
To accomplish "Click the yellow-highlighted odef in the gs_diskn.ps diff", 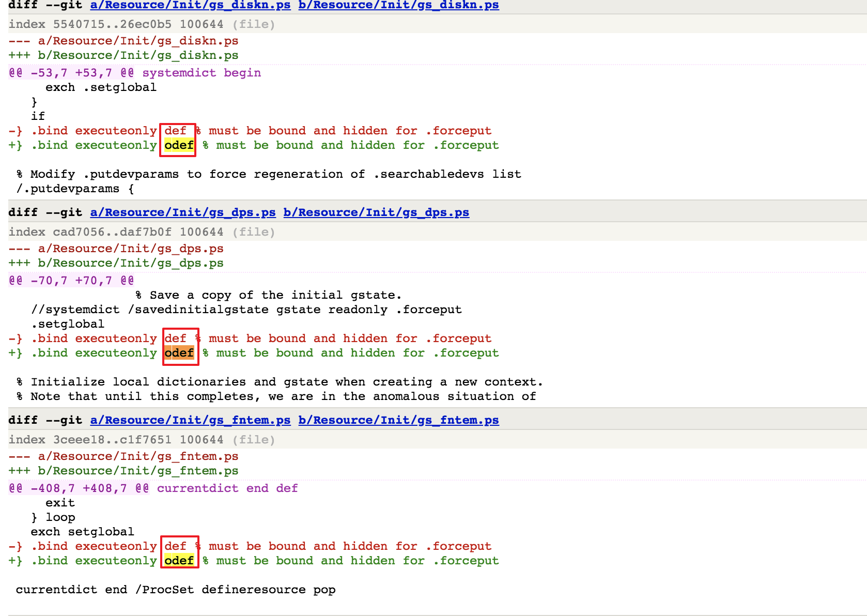I will pyautogui.click(x=179, y=145).
